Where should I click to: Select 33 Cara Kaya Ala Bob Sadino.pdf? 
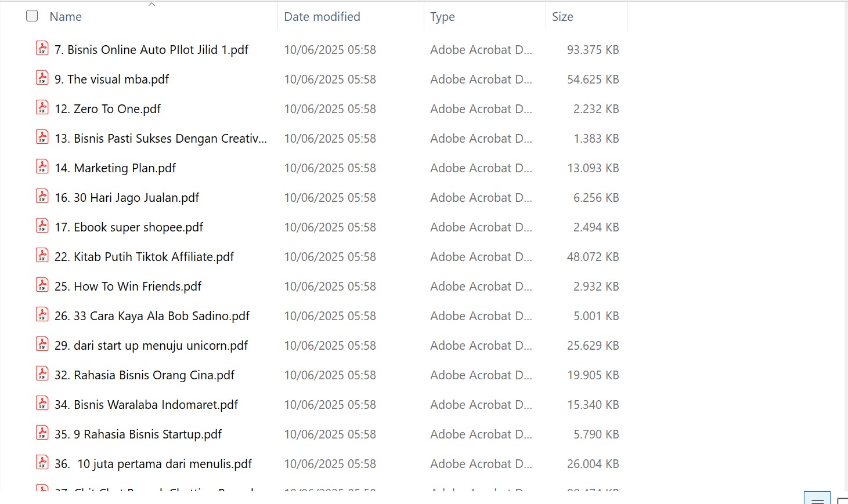pos(152,316)
